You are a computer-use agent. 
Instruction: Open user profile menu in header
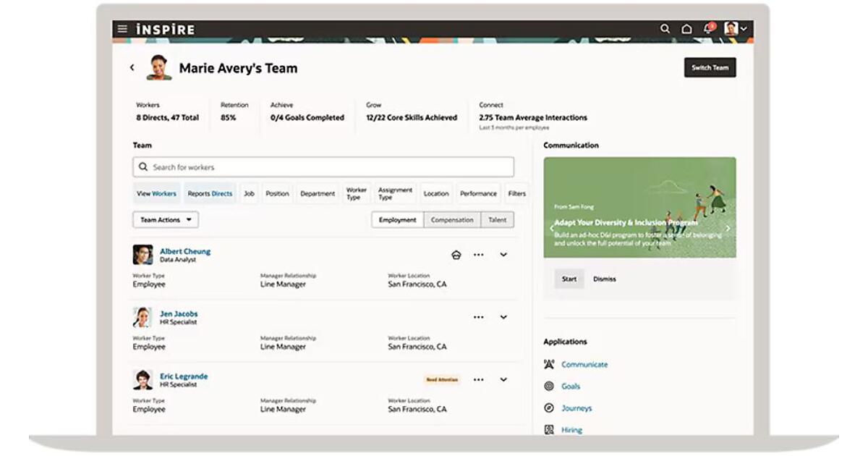tap(736, 29)
